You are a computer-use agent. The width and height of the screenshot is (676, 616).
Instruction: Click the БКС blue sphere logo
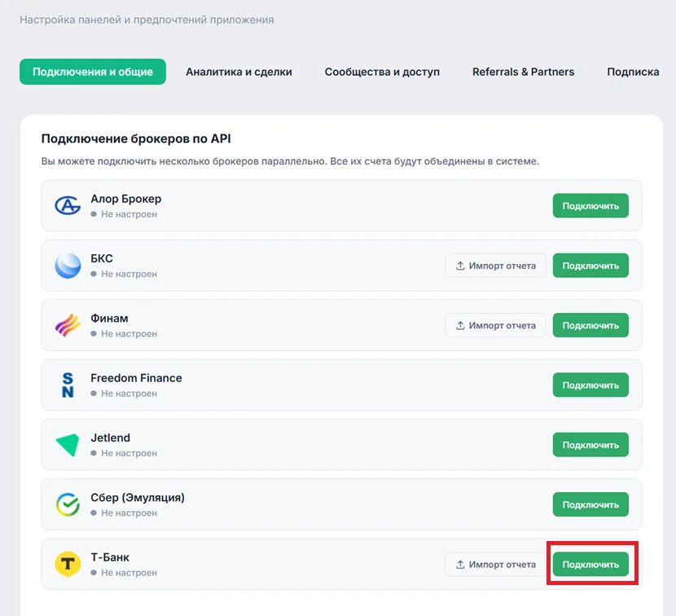(68, 266)
